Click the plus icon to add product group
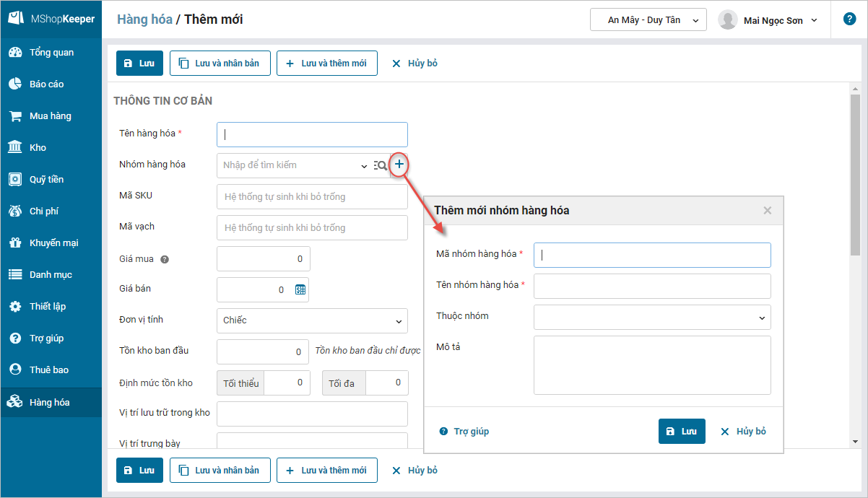 (x=399, y=165)
